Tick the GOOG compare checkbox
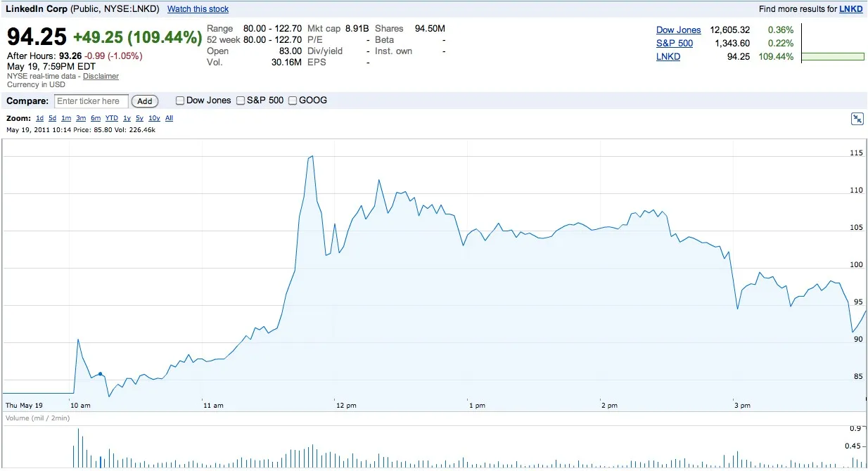The height and width of the screenshot is (471, 868). pyautogui.click(x=293, y=101)
